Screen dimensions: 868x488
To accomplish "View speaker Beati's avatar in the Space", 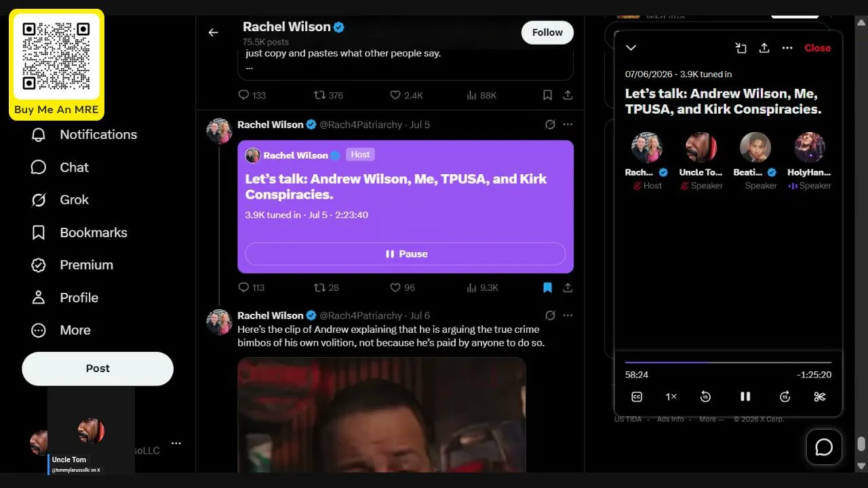I will 755,148.
